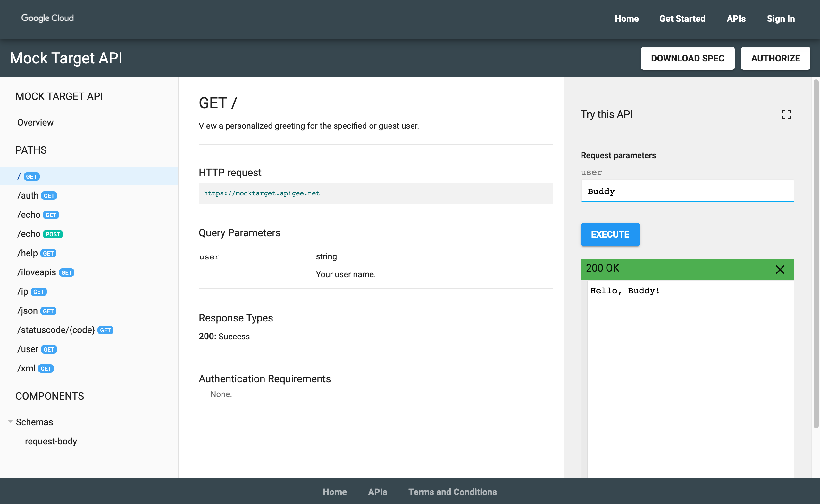This screenshot has width=820, height=504.
Task: Click the Overview navigation item
Action: [35, 122]
